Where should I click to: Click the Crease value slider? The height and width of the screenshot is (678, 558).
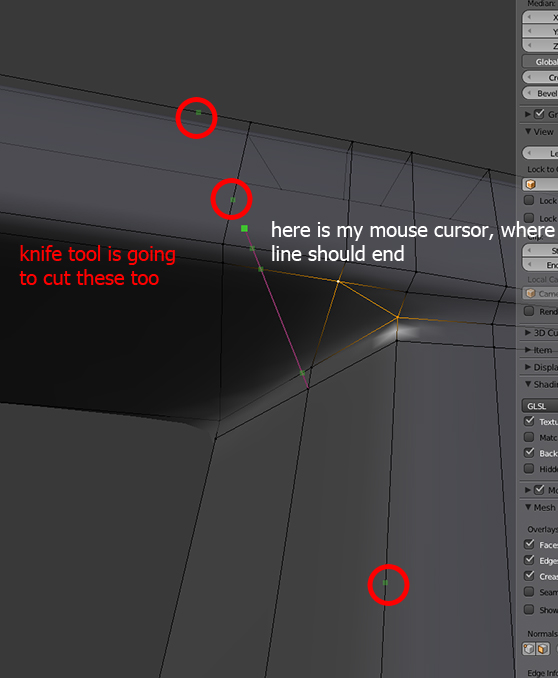point(540,77)
